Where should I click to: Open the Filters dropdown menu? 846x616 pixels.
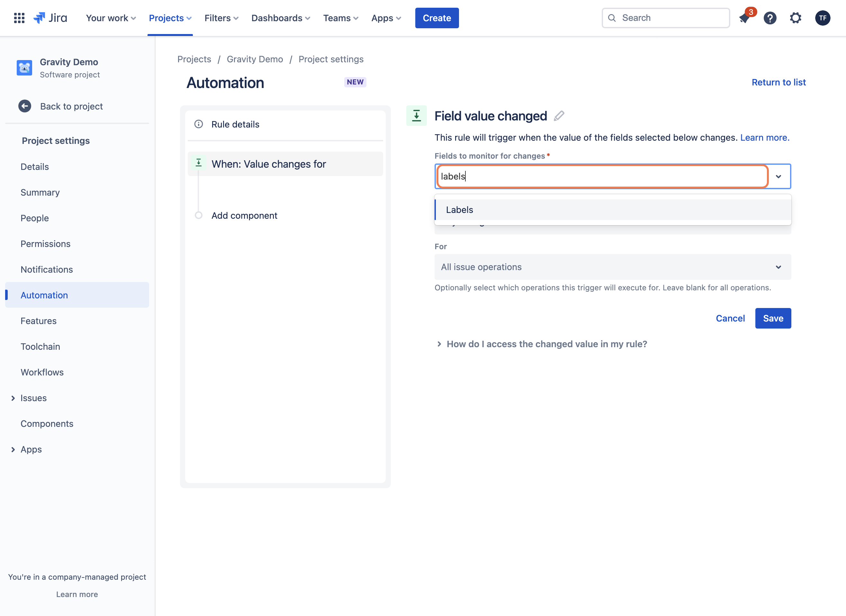click(x=221, y=18)
